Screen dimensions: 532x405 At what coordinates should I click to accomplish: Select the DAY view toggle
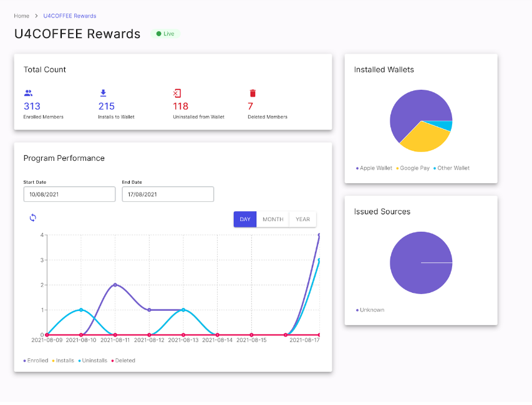(245, 219)
